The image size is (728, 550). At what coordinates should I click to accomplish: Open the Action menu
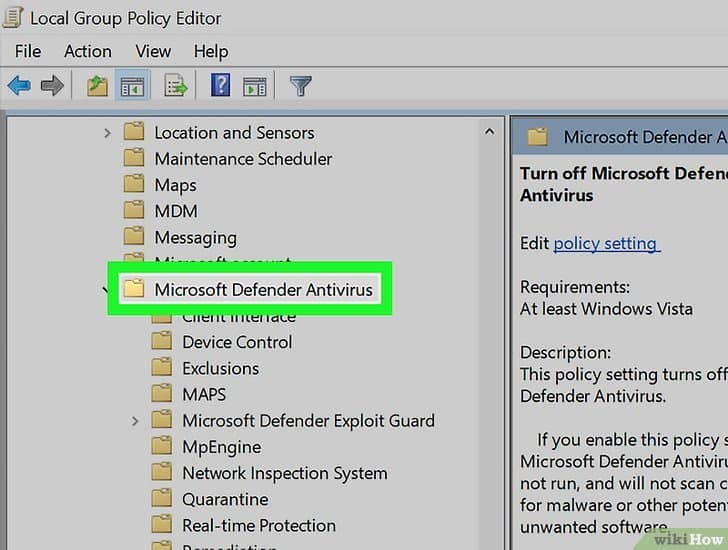[x=88, y=51]
